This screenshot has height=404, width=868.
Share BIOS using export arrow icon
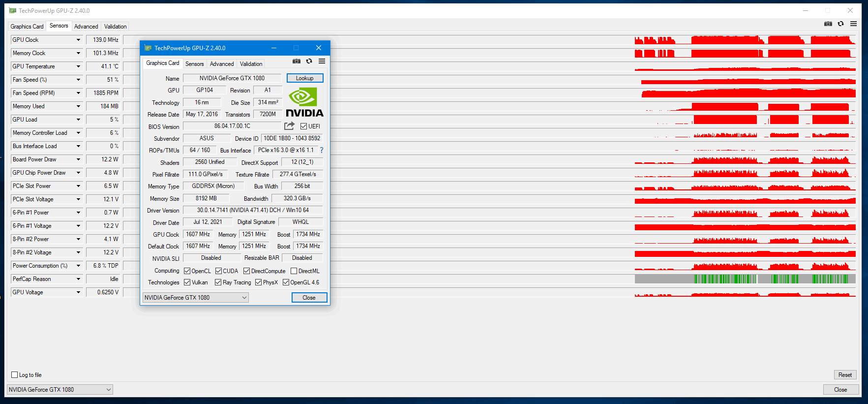[x=289, y=126]
